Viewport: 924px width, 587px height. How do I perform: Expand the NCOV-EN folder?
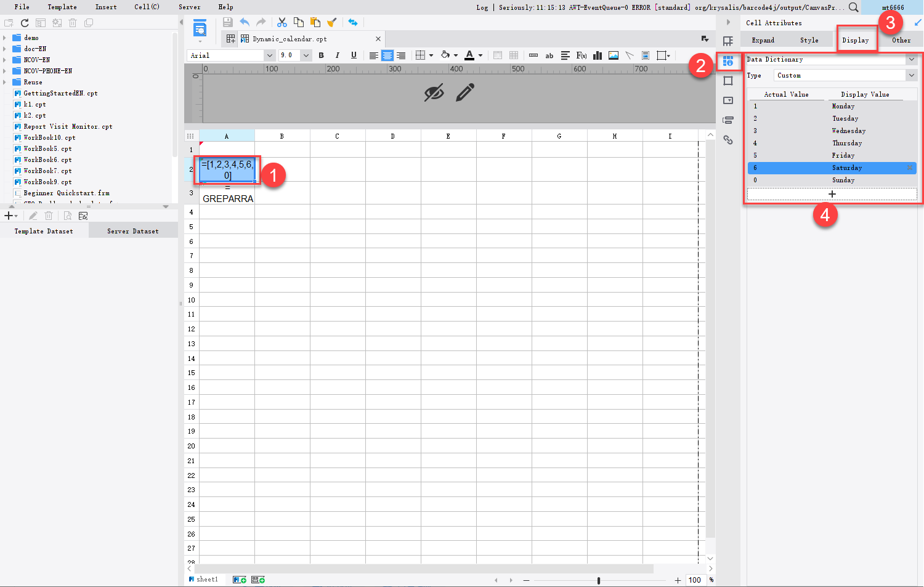click(x=5, y=60)
